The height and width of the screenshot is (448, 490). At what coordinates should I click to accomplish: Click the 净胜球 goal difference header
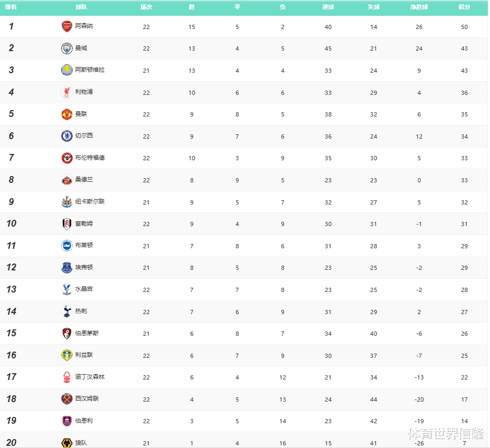coord(419,7)
